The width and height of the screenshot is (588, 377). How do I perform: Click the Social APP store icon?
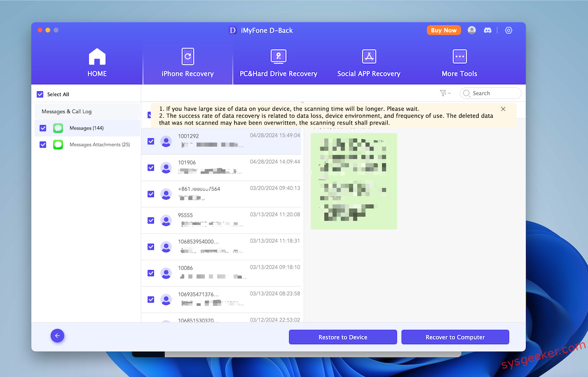click(x=369, y=56)
